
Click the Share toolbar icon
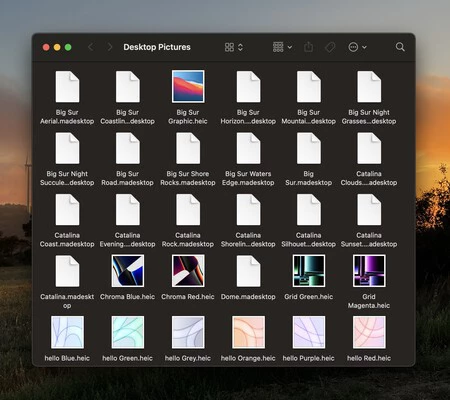(308, 47)
